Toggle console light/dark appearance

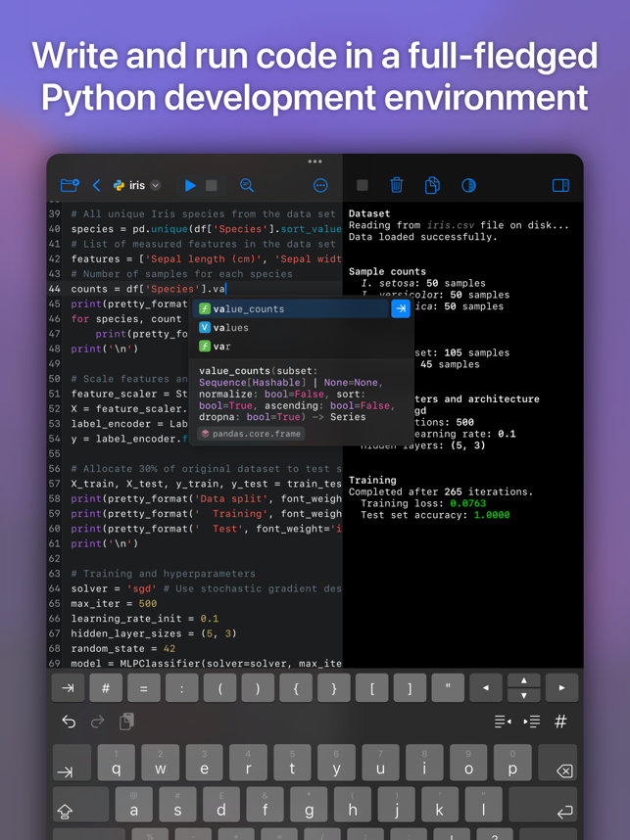tap(468, 185)
